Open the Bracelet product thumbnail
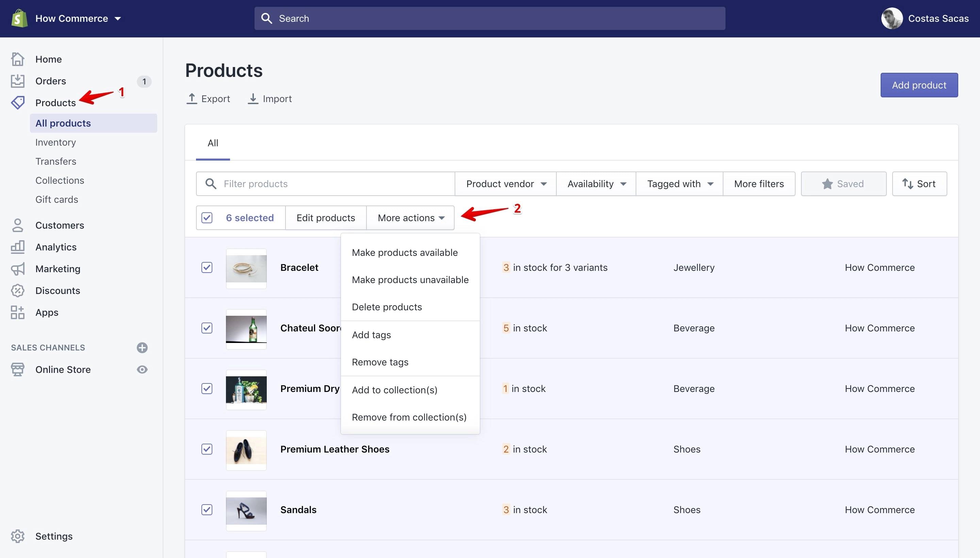 (246, 269)
